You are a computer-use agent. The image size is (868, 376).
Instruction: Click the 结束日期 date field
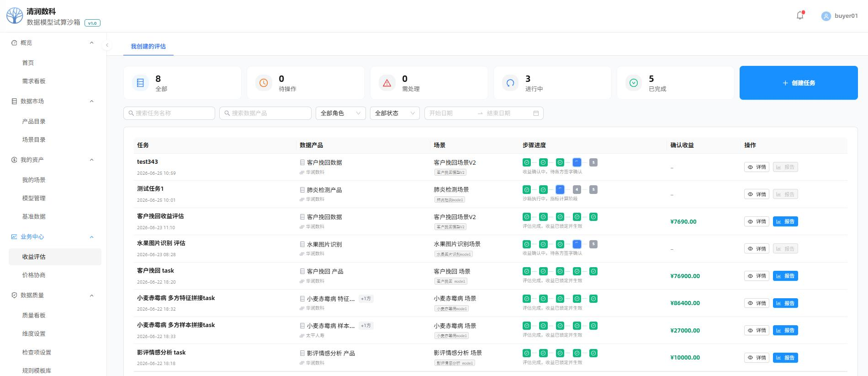507,113
